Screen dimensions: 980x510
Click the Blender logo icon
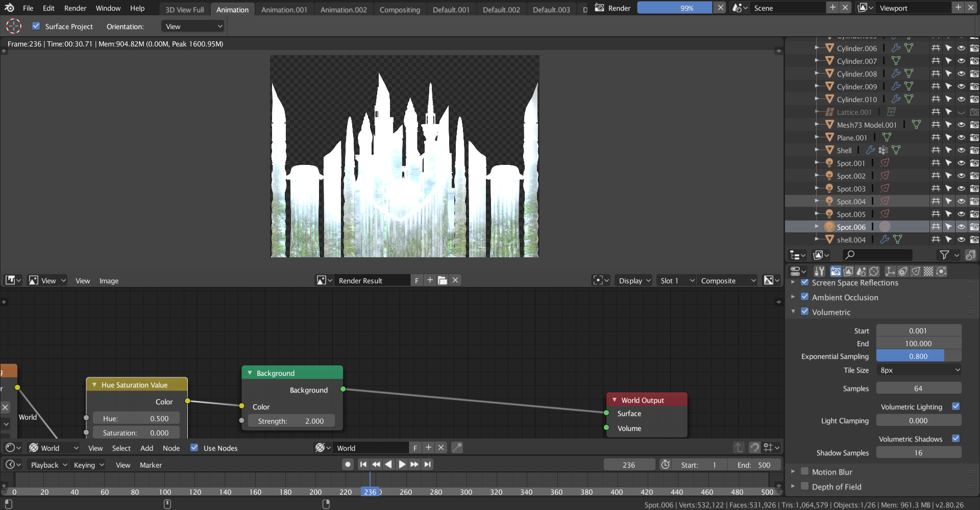(9, 8)
